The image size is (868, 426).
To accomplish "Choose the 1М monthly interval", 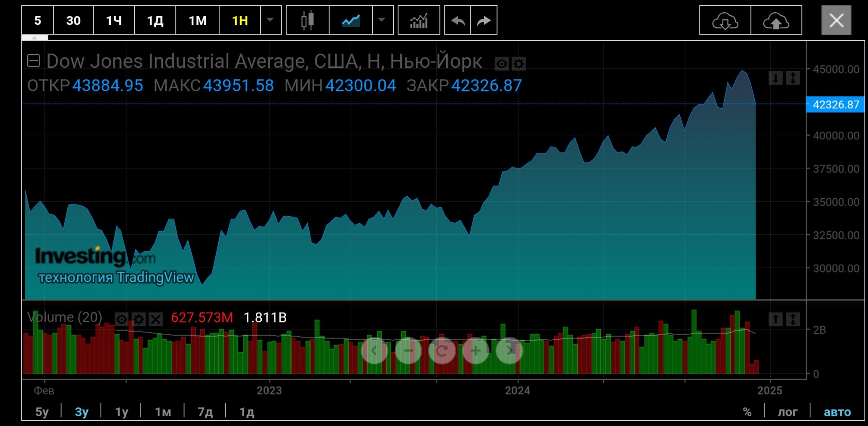I will click(x=198, y=20).
